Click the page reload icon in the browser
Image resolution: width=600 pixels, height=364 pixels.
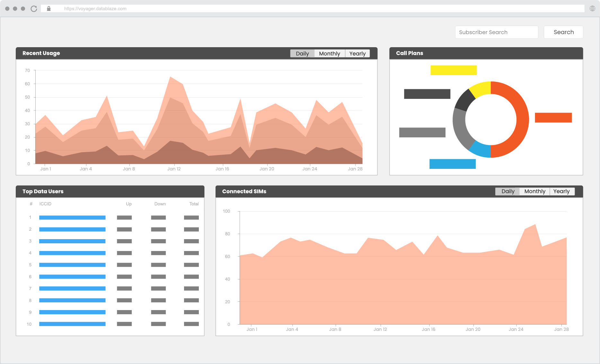point(33,8)
